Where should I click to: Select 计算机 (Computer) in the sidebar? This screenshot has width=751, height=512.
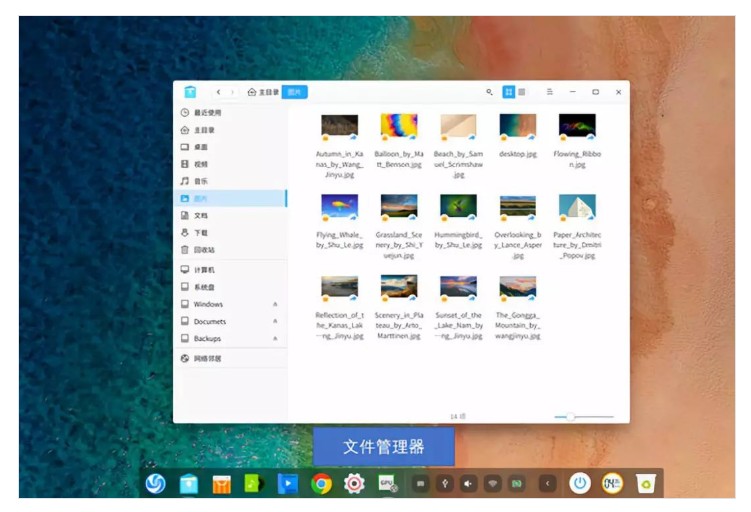(203, 270)
